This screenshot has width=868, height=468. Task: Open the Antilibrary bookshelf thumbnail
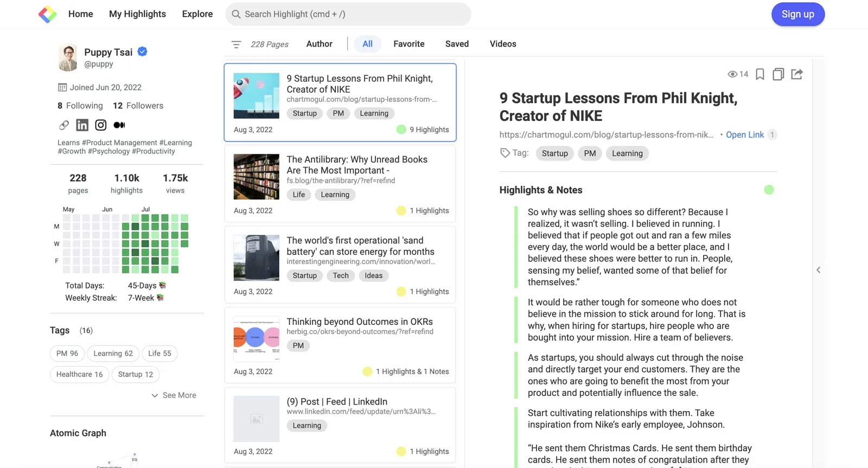tap(256, 177)
